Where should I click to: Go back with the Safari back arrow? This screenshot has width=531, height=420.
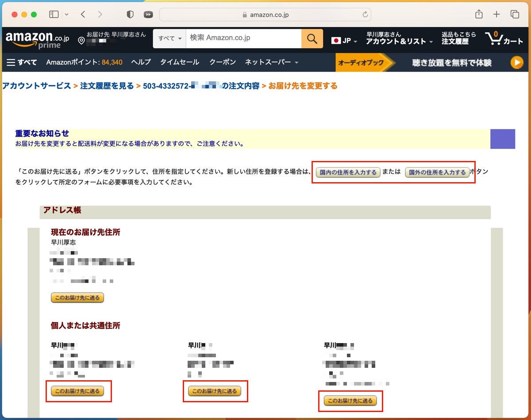click(x=83, y=15)
